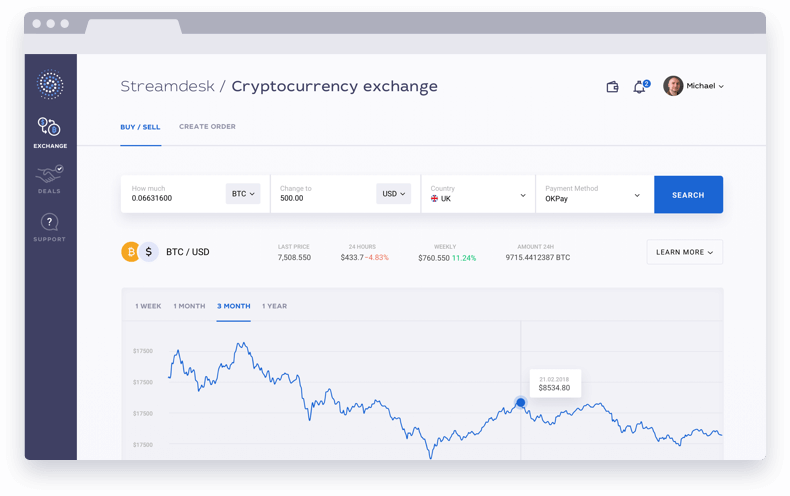The height and width of the screenshot is (496, 790).
Task: Click Michael's profile avatar
Action: point(673,86)
